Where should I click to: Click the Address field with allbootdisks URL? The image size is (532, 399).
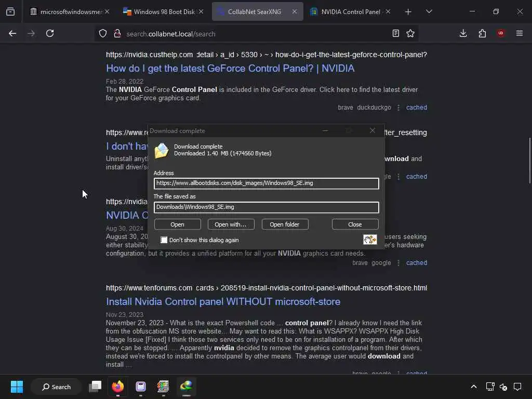pos(266,183)
